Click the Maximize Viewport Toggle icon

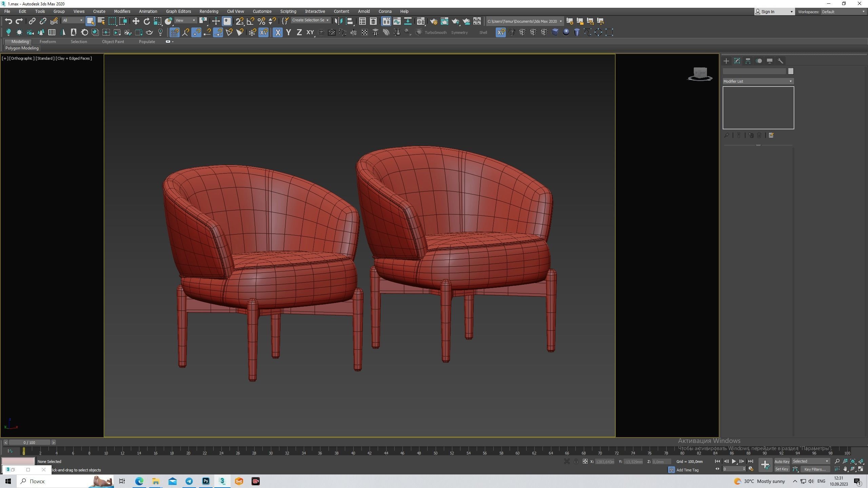(x=861, y=469)
